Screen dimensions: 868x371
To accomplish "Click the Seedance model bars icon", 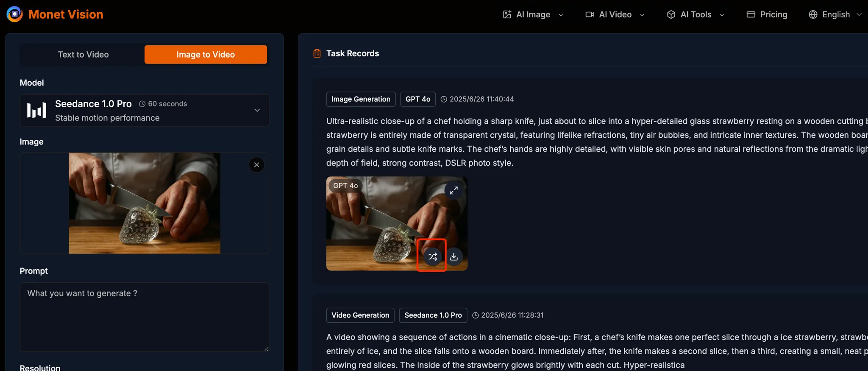I will [x=36, y=110].
